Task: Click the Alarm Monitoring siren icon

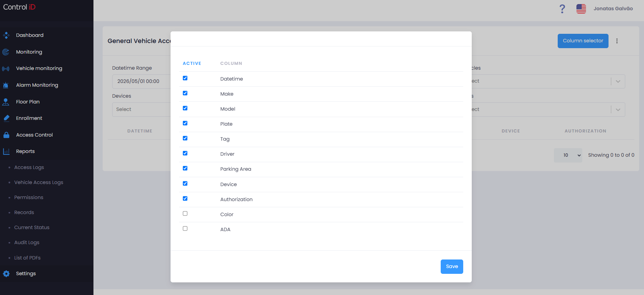Action: tap(6, 85)
